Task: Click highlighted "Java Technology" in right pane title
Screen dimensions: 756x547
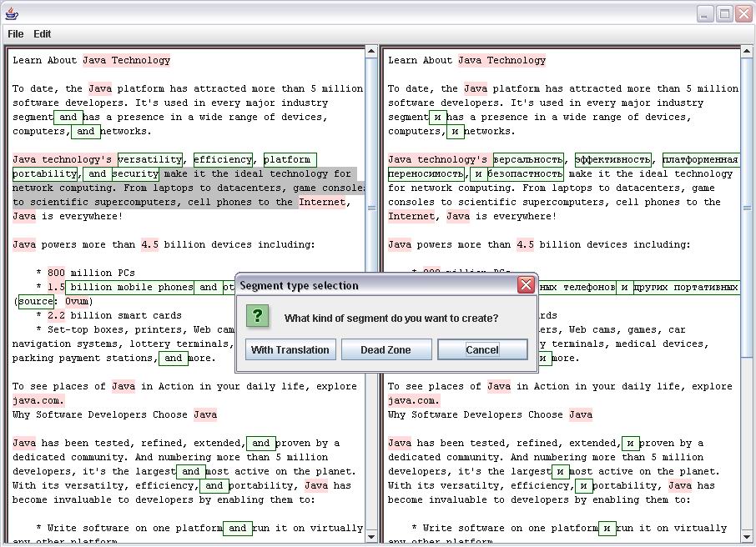Action: [501, 60]
